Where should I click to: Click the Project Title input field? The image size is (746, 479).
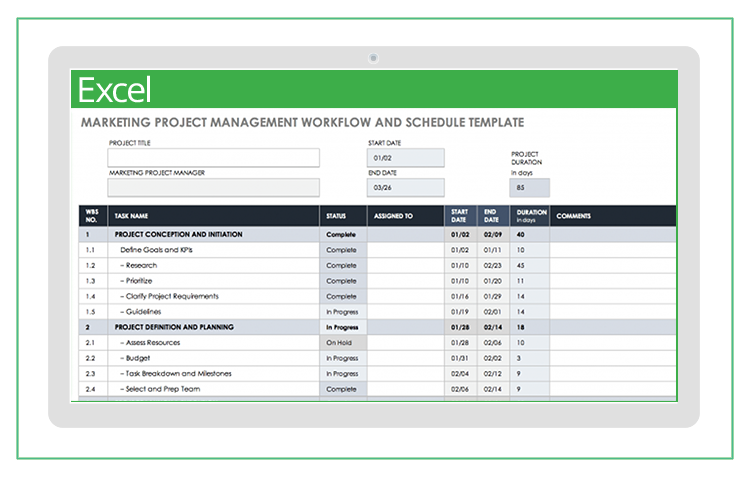point(214,158)
